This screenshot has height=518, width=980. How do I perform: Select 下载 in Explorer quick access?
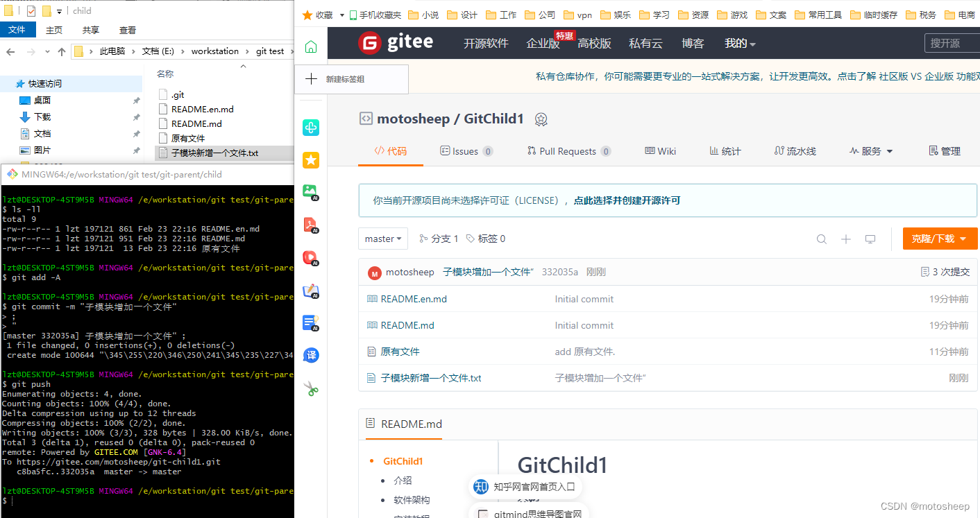(42, 116)
